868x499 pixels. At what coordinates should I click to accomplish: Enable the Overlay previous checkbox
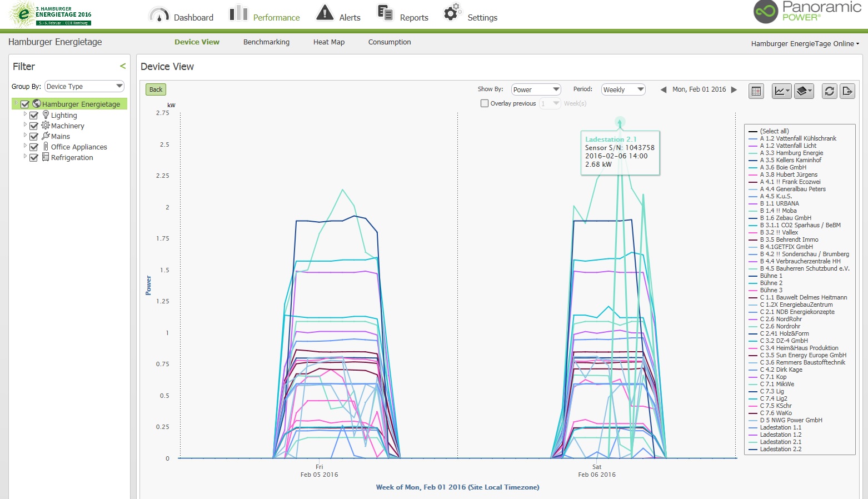[x=485, y=103]
